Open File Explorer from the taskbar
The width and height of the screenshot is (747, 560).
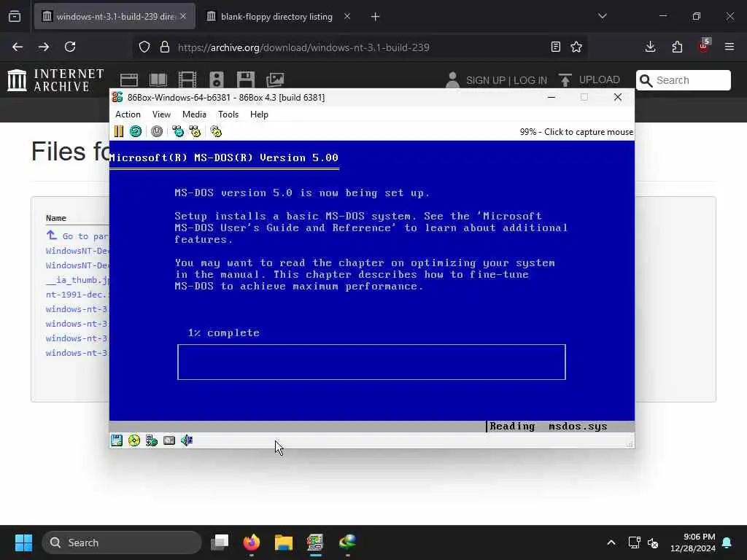(284, 542)
